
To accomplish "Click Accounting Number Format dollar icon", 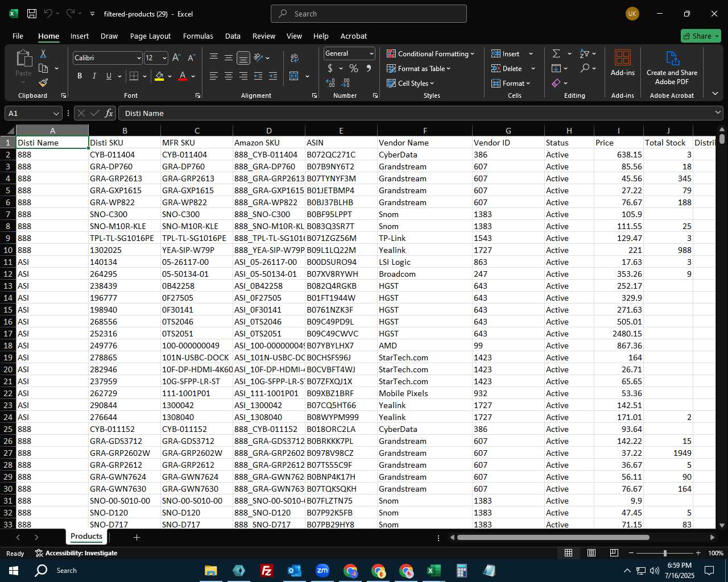I will point(330,68).
